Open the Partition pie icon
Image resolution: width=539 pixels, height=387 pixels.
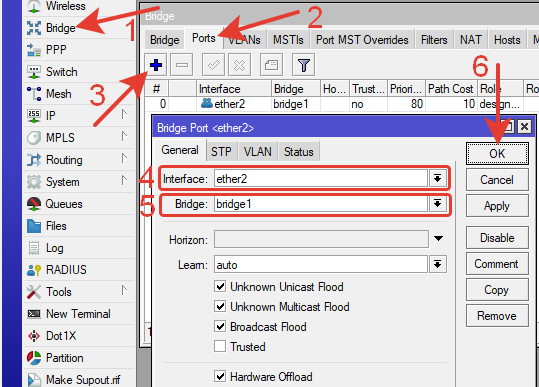[34, 358]
